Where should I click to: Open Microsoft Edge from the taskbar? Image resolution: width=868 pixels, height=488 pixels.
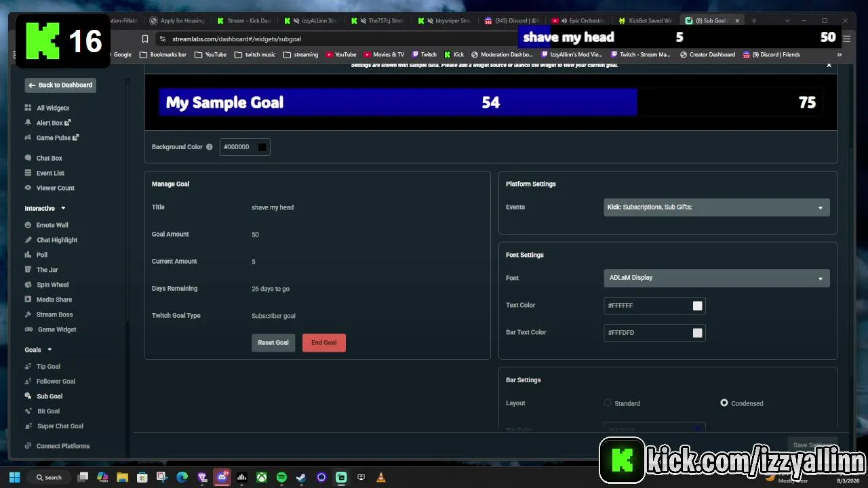(x=182, y=477)
